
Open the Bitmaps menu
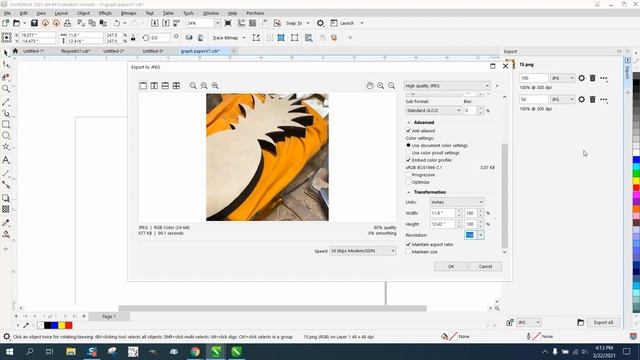[128, 13]
